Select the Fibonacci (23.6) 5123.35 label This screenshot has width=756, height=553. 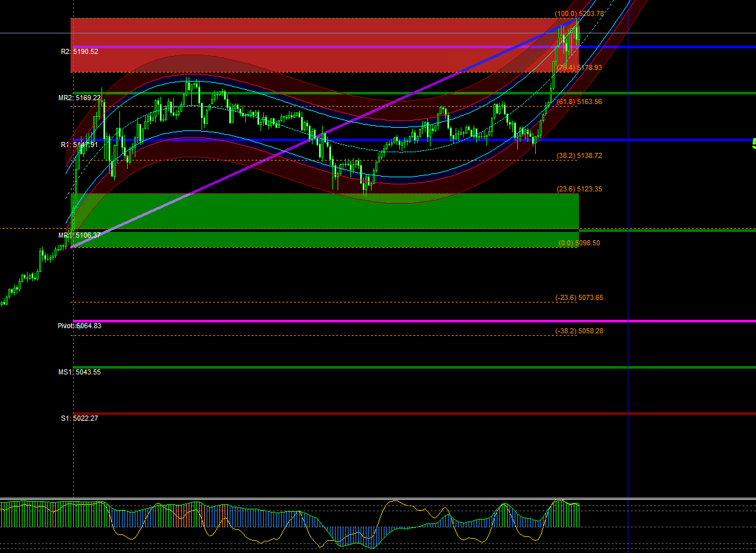[x=579, y=189]
